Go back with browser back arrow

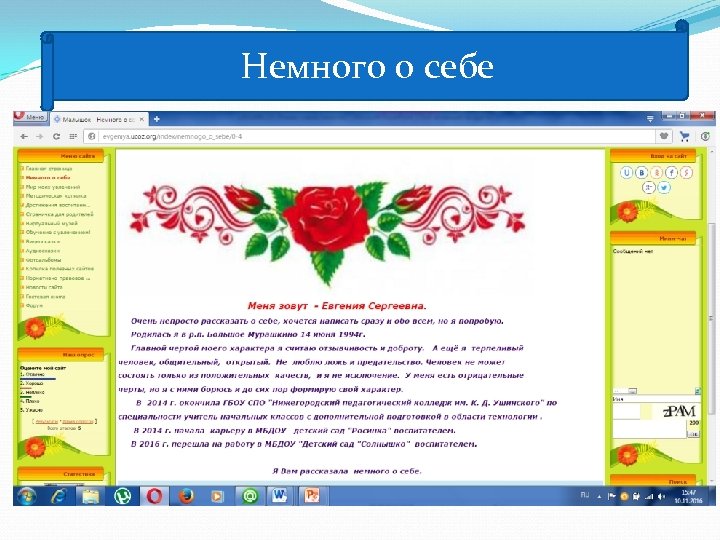[x=24, y=136]
